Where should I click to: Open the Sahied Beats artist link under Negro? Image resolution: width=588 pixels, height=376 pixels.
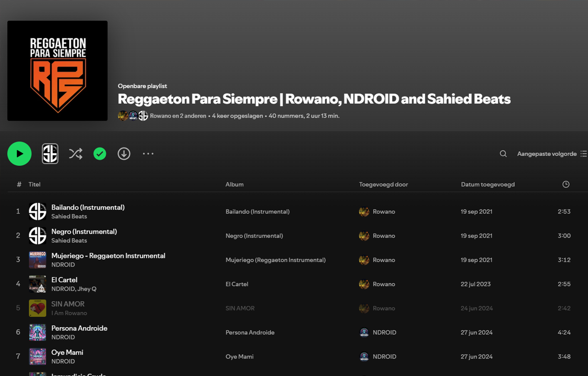pyautogui.click(x=69, y=241)
